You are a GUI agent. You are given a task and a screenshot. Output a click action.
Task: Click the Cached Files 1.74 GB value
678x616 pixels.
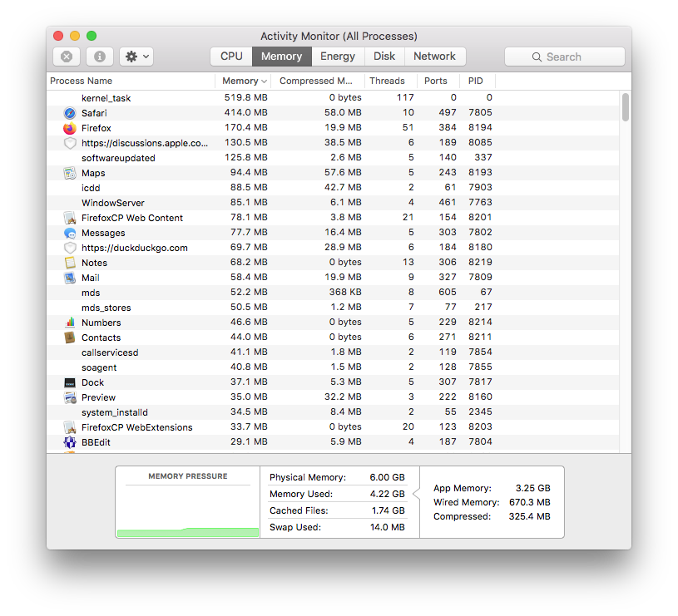(388, 510)
